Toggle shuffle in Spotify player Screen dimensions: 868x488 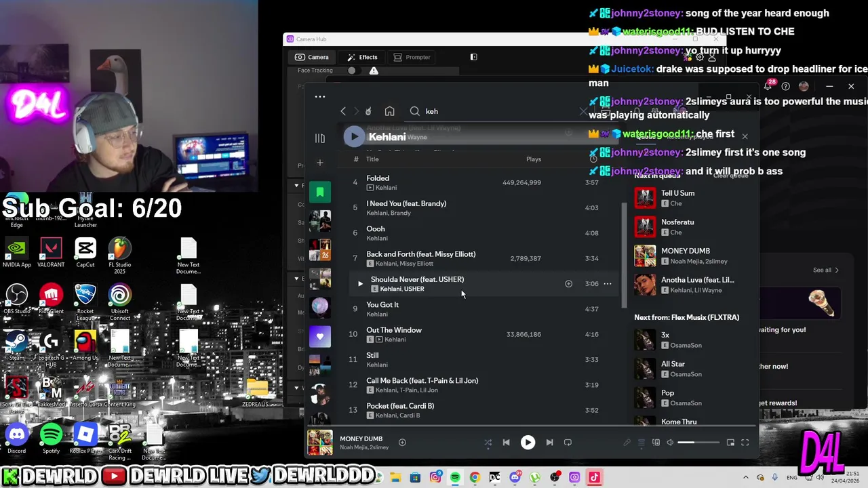488,443
